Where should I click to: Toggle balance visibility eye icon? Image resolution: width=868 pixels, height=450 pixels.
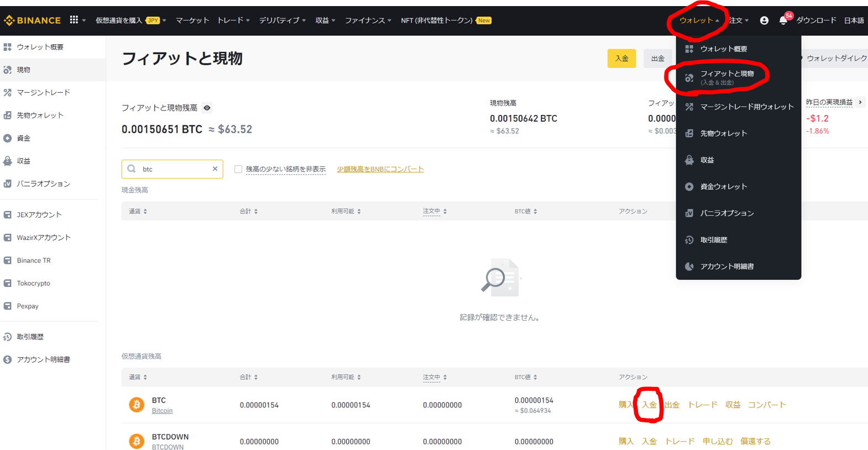(207, 108)
